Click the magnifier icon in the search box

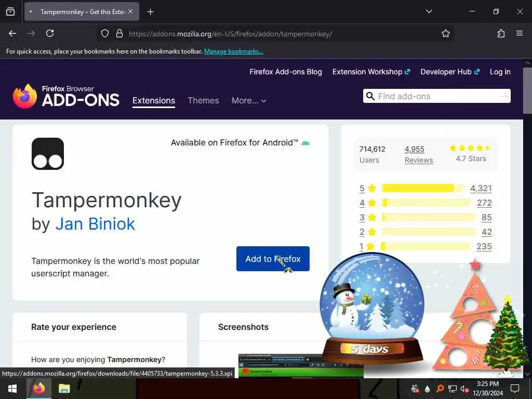[x=370, y=96]
